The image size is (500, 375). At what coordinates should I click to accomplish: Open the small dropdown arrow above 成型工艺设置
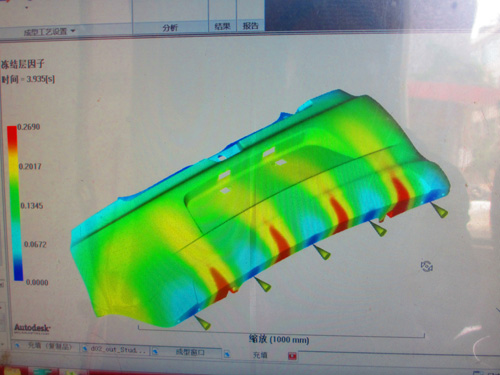26,7
